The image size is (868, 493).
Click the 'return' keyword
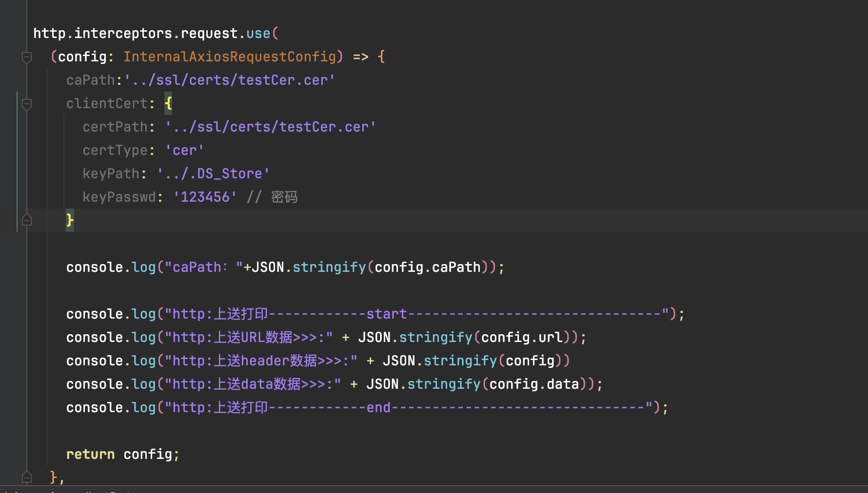point(91,454)
